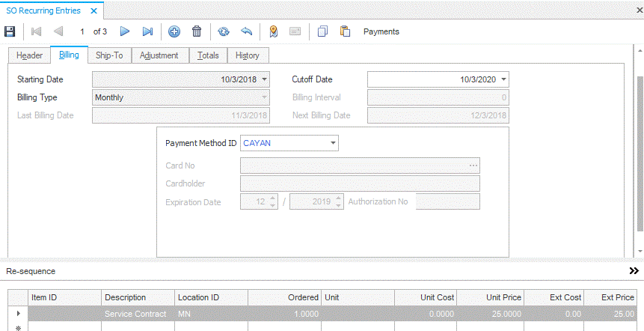Close the SO Recurring Entries tab
This screenshot has width=644, height=331.
pos(93,11)
